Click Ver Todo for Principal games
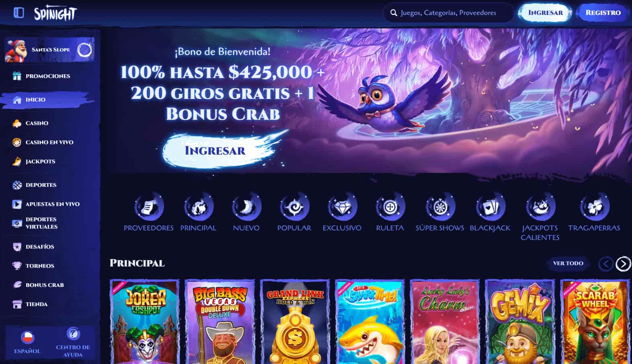632x364 pixels. pyautogui.click(x=568, y=264)
